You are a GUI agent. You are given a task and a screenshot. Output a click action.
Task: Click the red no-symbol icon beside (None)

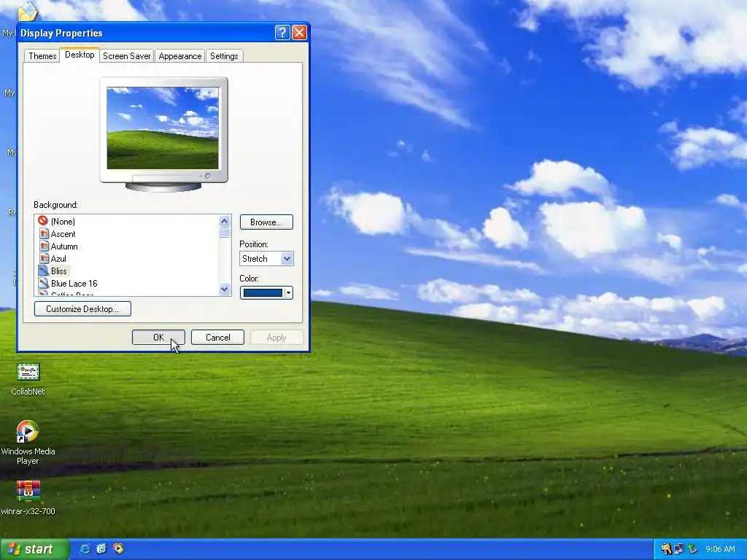click(43, 221)
